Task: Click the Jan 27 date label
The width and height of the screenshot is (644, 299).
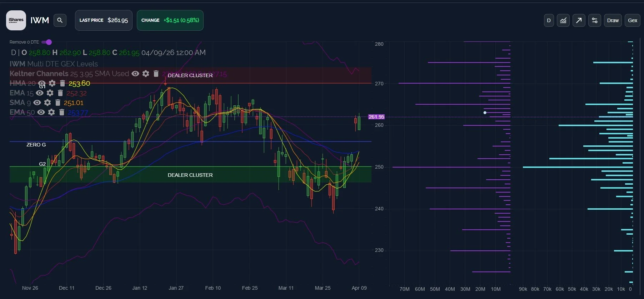Action: (x=176, y=288)
